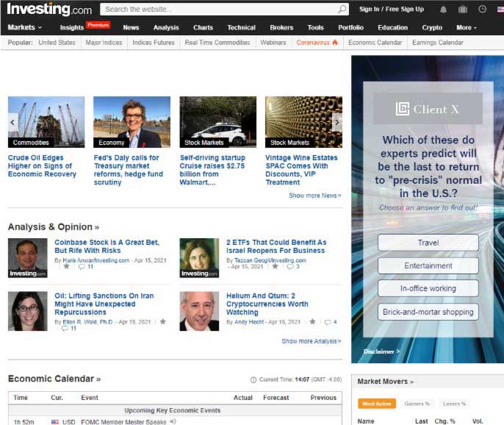Open Fed's Daly calls headline

pos(129,170)
